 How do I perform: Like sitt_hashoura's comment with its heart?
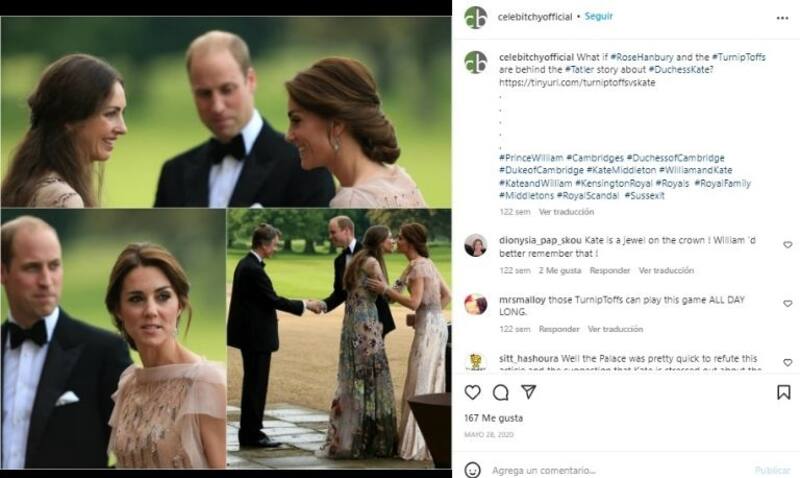pos(787,362)
